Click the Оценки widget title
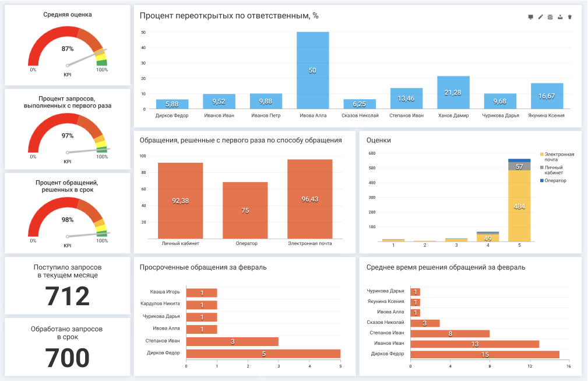Image resolution: width=588 pixels, height=381 pixels. coord(378,141)
